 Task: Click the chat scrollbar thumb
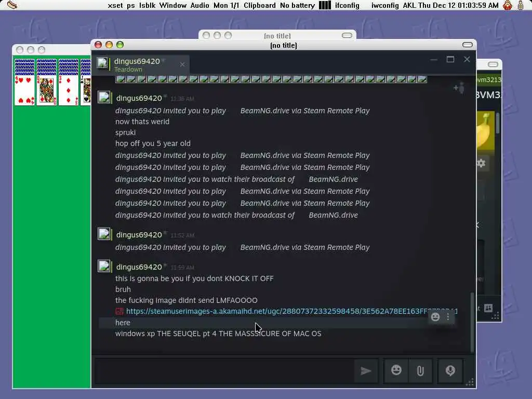(x=472, y=322)
